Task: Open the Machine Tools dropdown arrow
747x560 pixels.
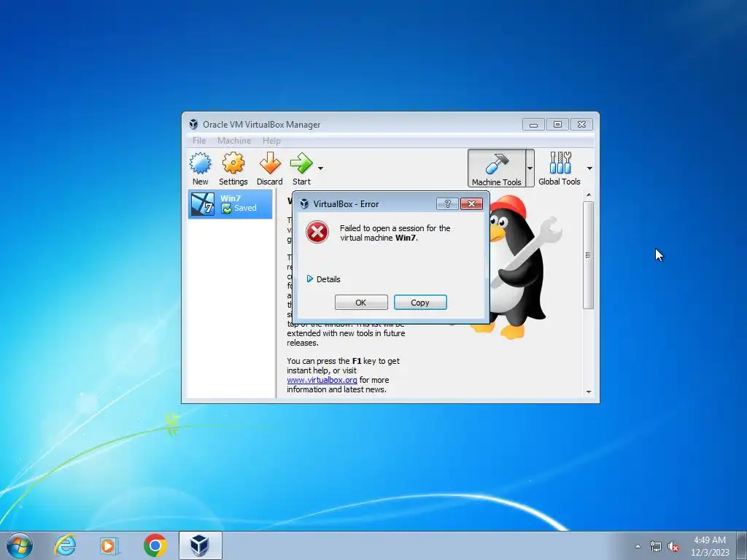Action: (x=530, y=168)
